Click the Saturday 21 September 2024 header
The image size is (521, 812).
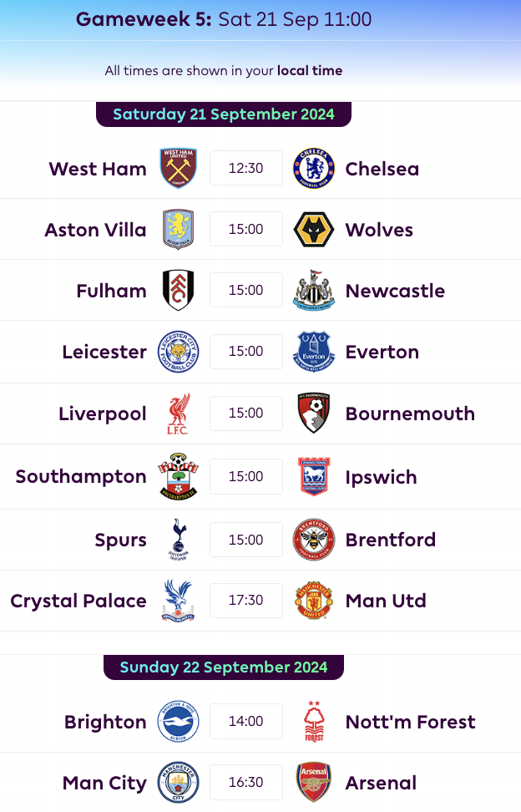(x=223, y=114)
